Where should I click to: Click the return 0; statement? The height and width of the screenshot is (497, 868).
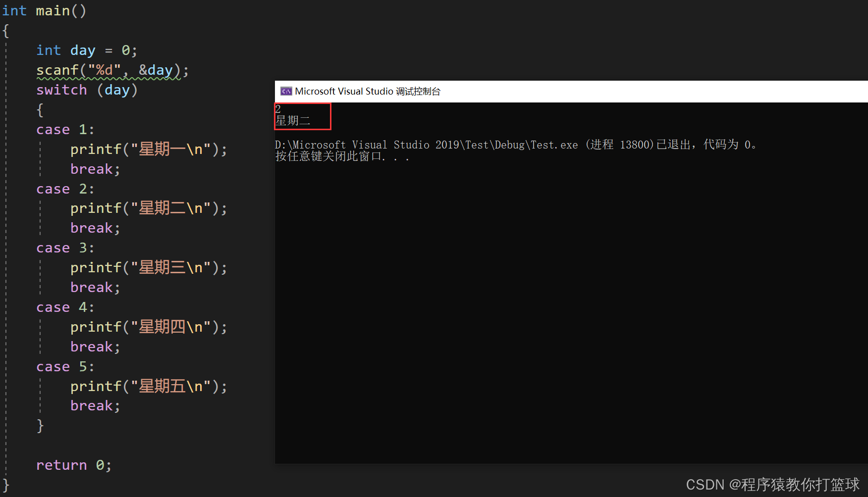pos(74,465)
